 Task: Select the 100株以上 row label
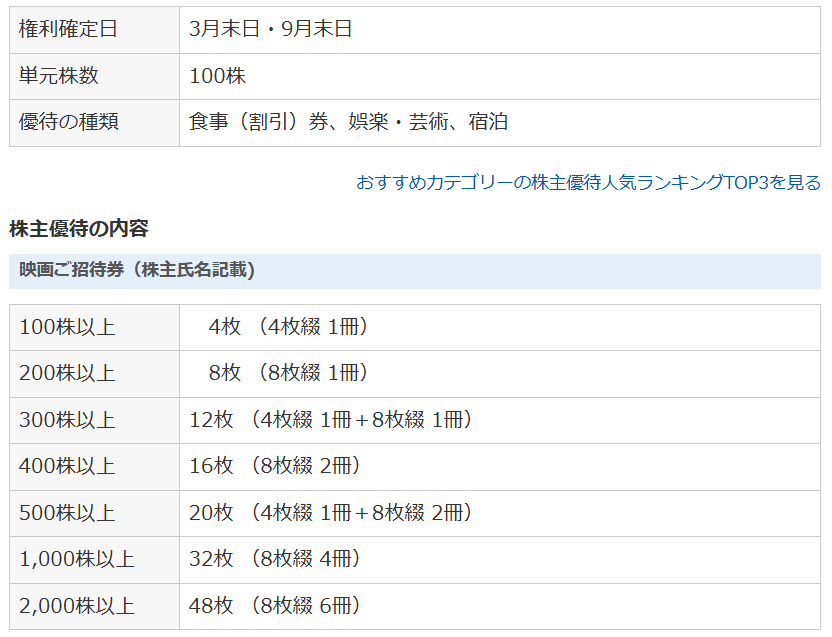pyautogui.click(x=94, y=328)
